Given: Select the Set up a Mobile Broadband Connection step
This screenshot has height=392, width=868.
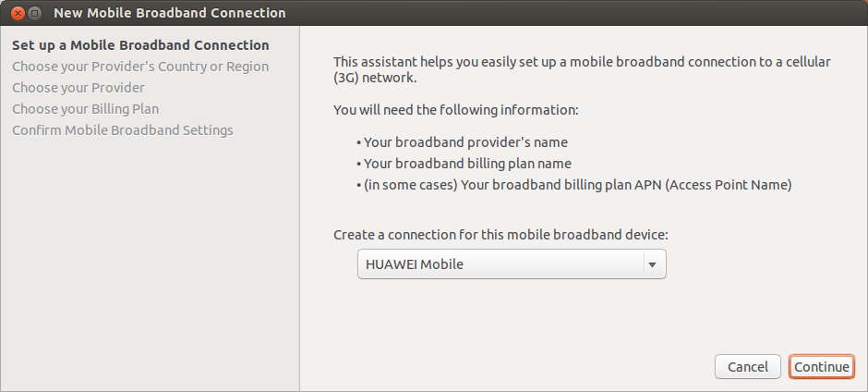Looking at the screenshot, I should pos(140,45).
